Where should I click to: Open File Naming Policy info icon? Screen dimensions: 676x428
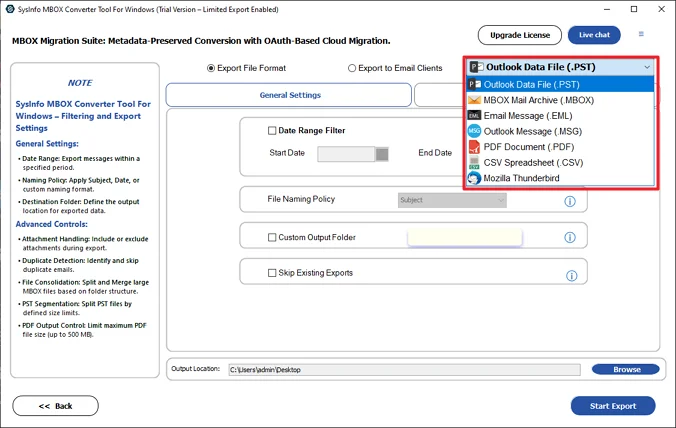coord(570,201)
